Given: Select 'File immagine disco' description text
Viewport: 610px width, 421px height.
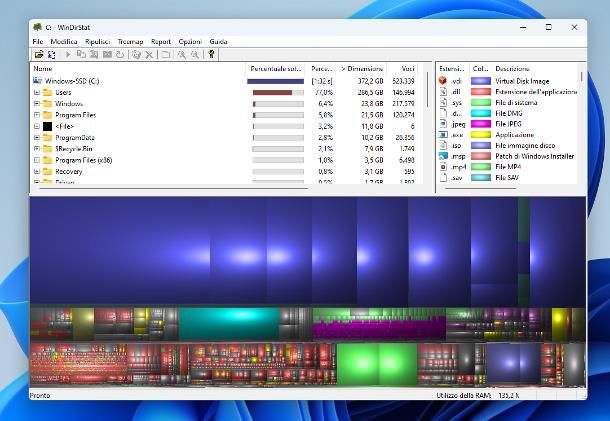Looking at the screenshot, I should pos(525,146).
